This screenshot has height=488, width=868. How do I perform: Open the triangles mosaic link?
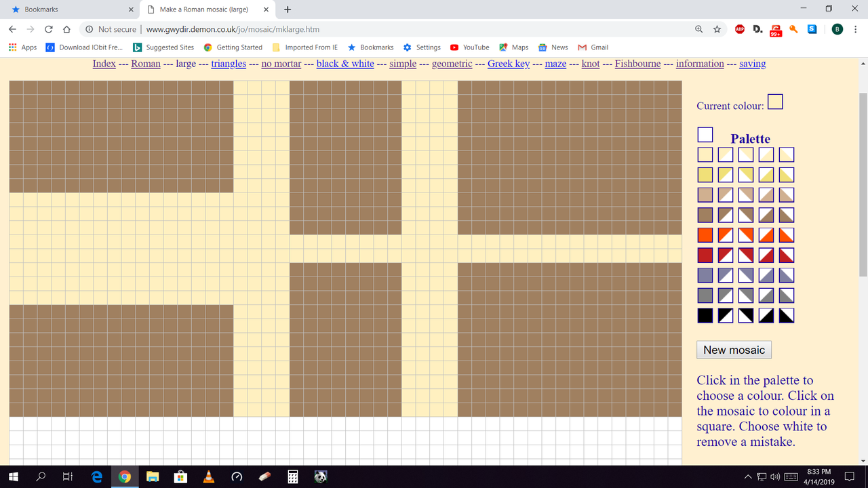pos(229,64)
